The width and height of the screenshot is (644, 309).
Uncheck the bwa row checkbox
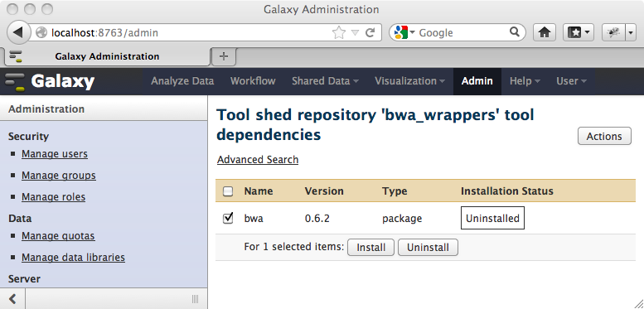pyautogui.click(x=228, y=218)
